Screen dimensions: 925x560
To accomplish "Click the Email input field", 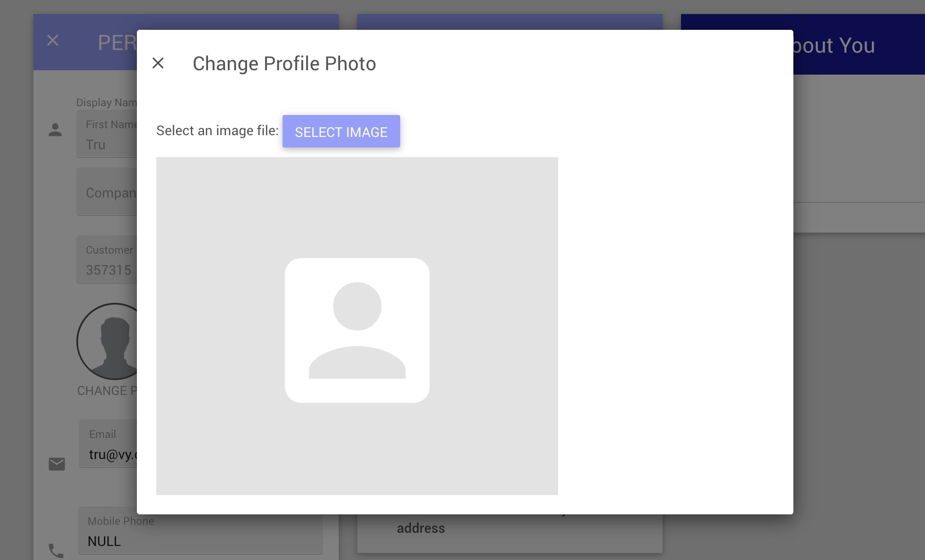I will (108, 443).
